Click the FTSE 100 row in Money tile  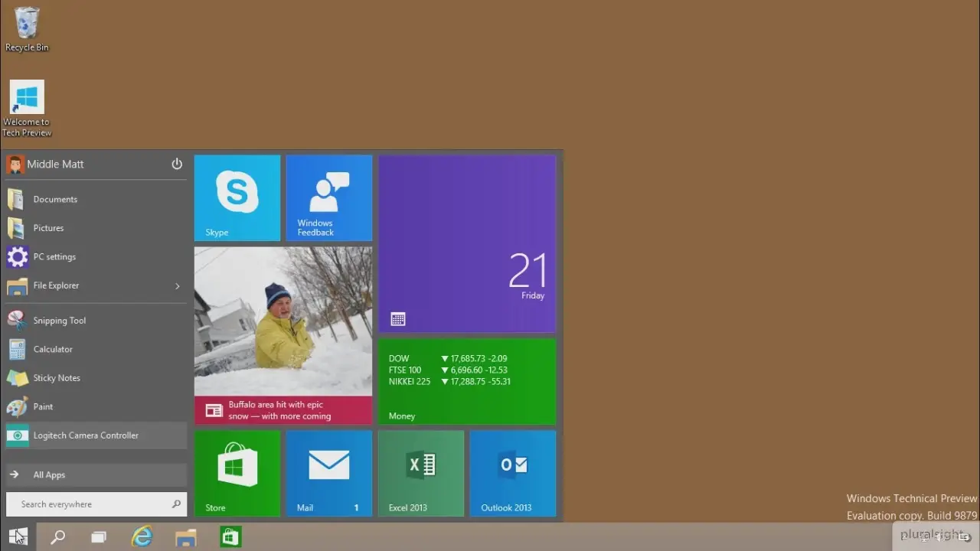tap(448, 370)
